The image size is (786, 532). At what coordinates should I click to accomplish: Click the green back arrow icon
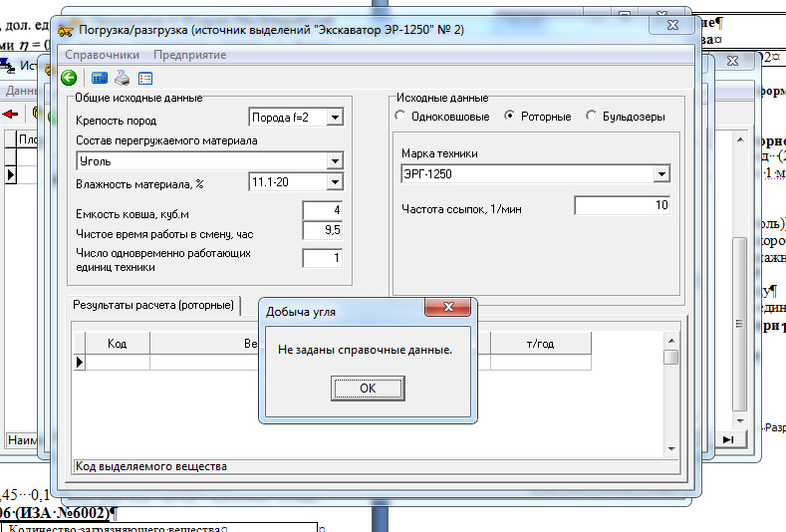point(69,78)
